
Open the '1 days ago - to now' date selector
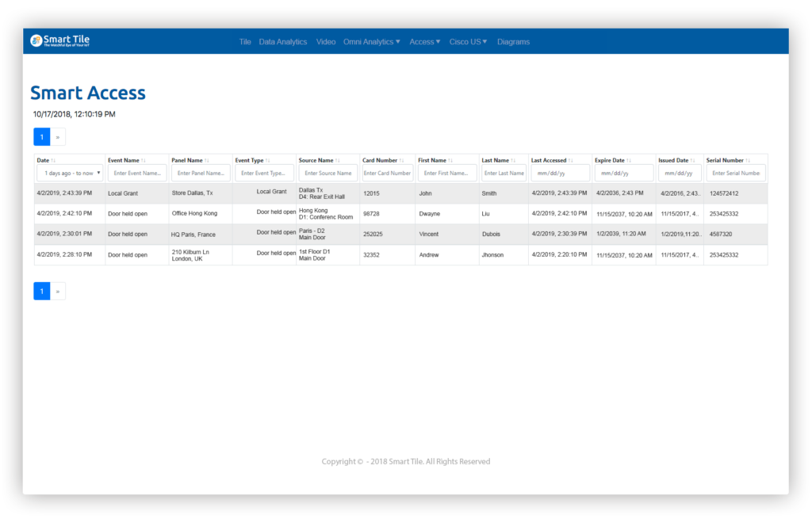pyautogui.click(x=68, y=172)
